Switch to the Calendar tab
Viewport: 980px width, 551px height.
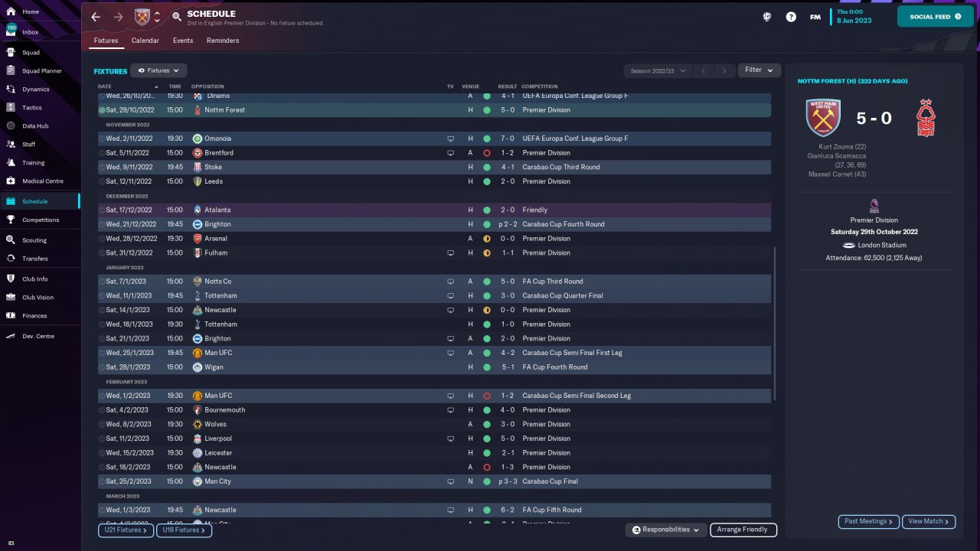pyautogui.click(x=145, y=41)
